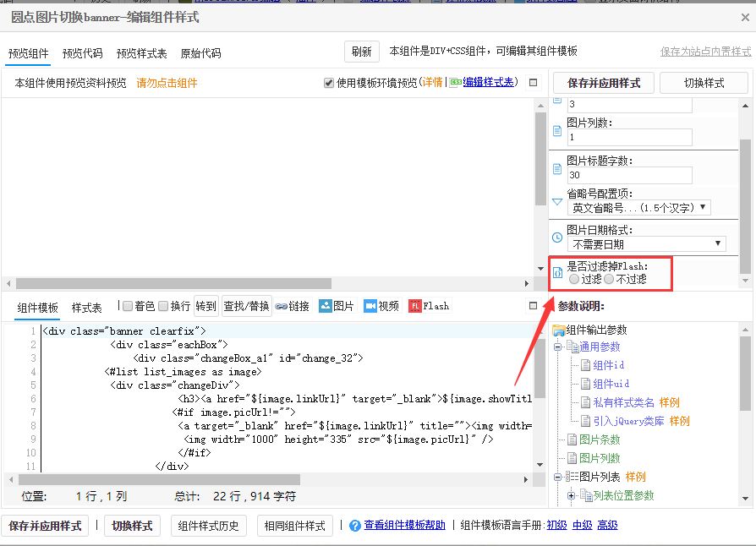
Task: Maximize the preview panel with square icon
Action: click(533, 83)
